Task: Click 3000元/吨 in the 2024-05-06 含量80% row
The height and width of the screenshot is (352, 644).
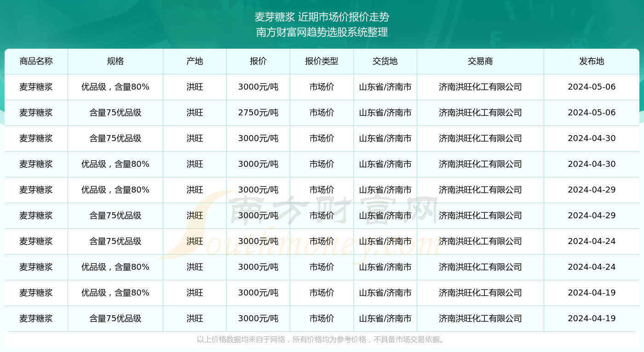Action: pos(258,87)
